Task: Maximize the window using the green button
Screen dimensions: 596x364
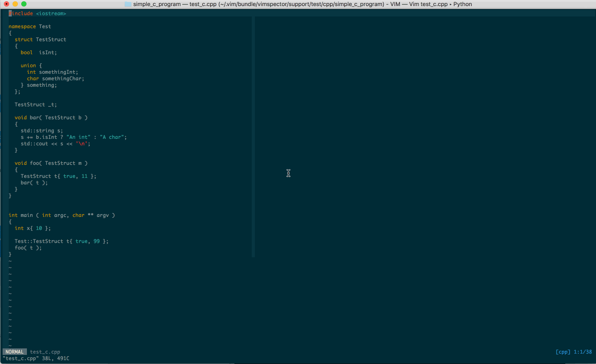Action: tap(24, 4)
